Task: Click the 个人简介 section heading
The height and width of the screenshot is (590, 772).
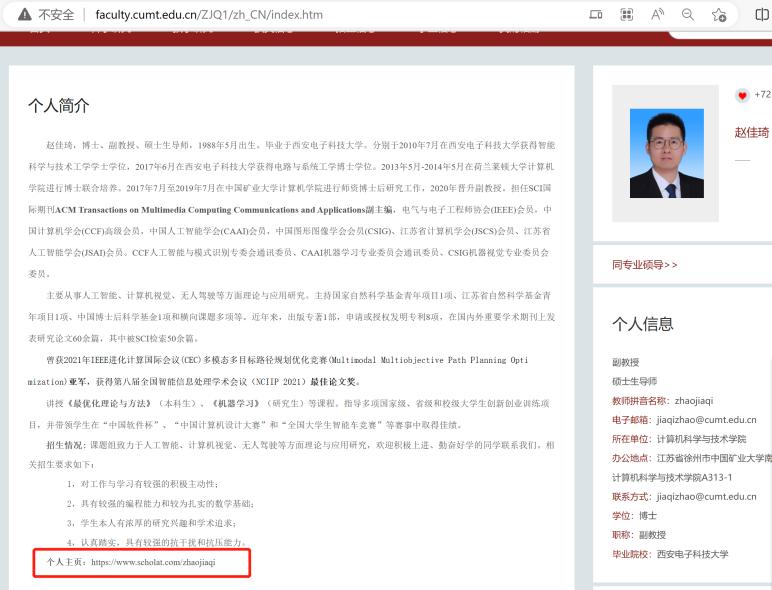Action: (x=59, y=105)
